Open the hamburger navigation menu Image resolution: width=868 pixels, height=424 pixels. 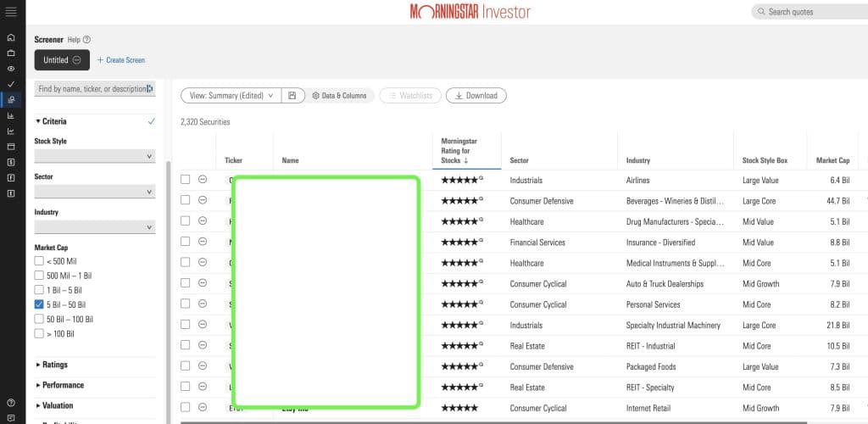(11, 12)
